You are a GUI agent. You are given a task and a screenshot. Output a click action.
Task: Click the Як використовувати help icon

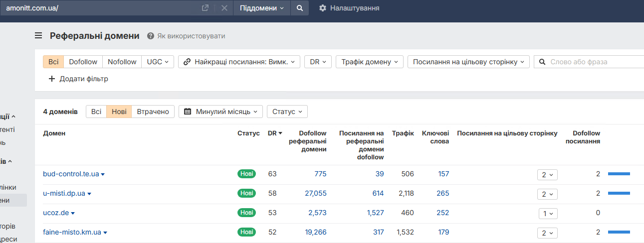pos(150,36)
